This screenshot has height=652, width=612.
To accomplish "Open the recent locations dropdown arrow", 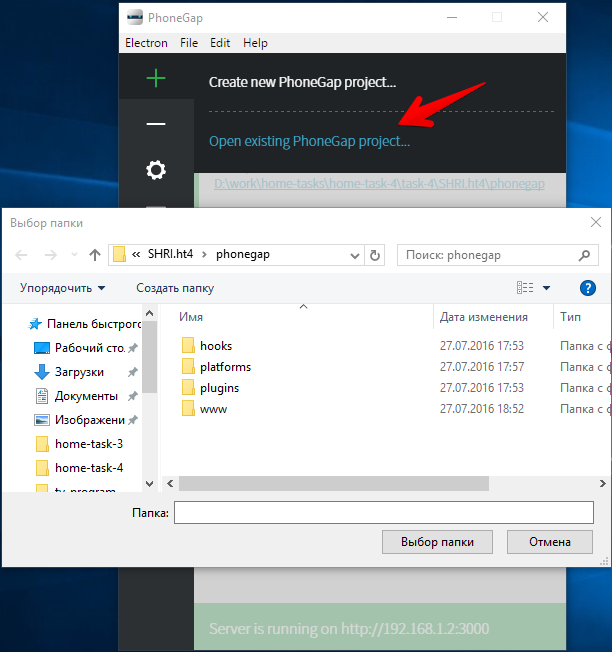I will pos(74,255).
